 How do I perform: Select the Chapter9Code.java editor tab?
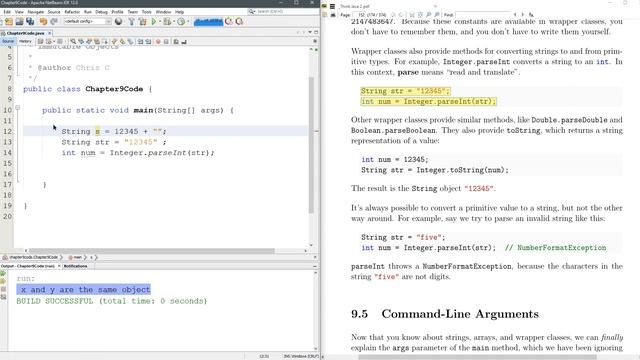(x=25, y=33)
